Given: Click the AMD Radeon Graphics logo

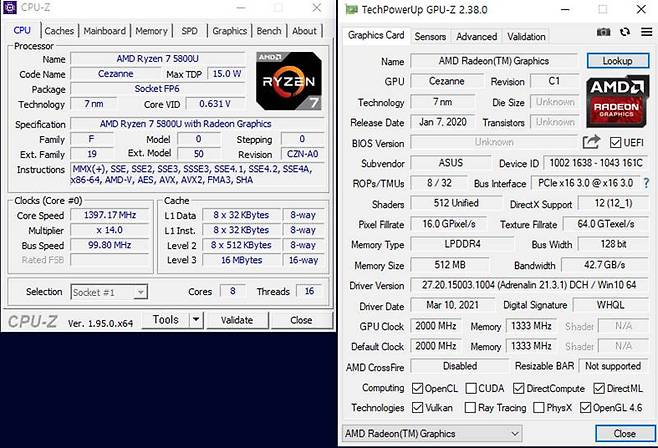Looking at the screenshot, I should [x=617, y=101].
